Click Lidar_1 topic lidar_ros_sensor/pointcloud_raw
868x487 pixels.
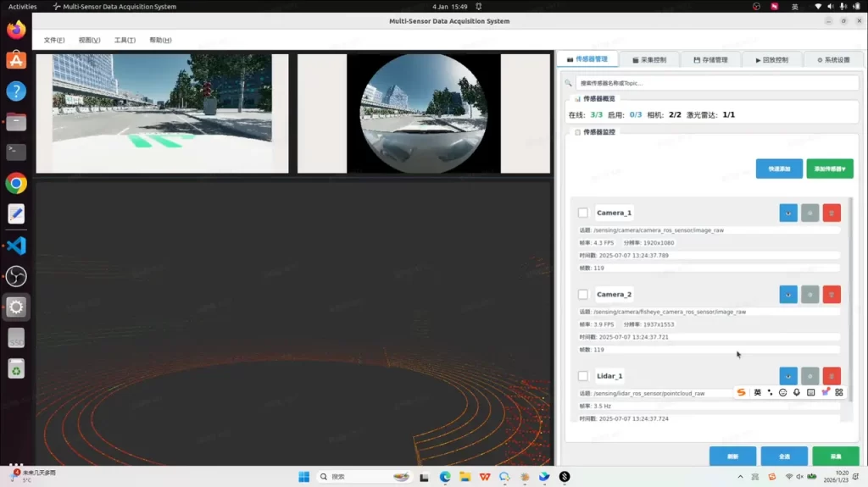[648, 394]
